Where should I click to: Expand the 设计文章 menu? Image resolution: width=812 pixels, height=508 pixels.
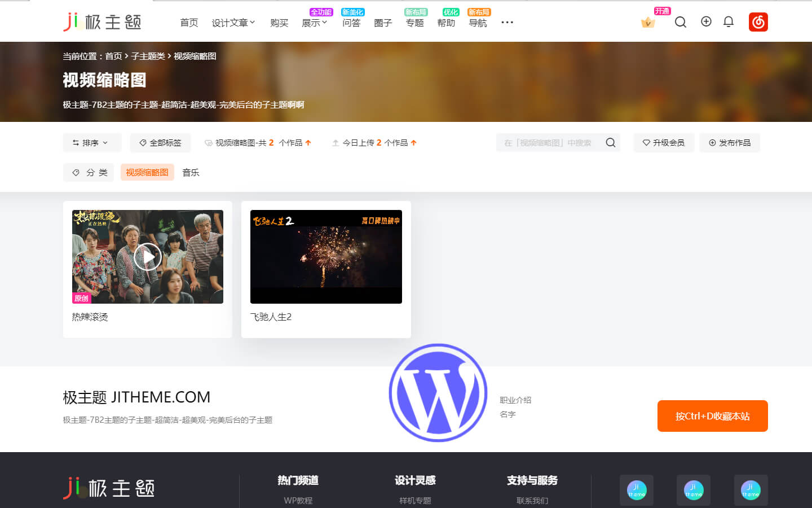tap(233, 23)
